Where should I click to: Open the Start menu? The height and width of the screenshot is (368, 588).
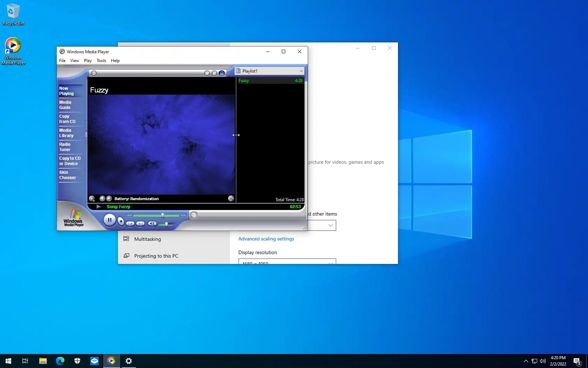coord(8,361)
